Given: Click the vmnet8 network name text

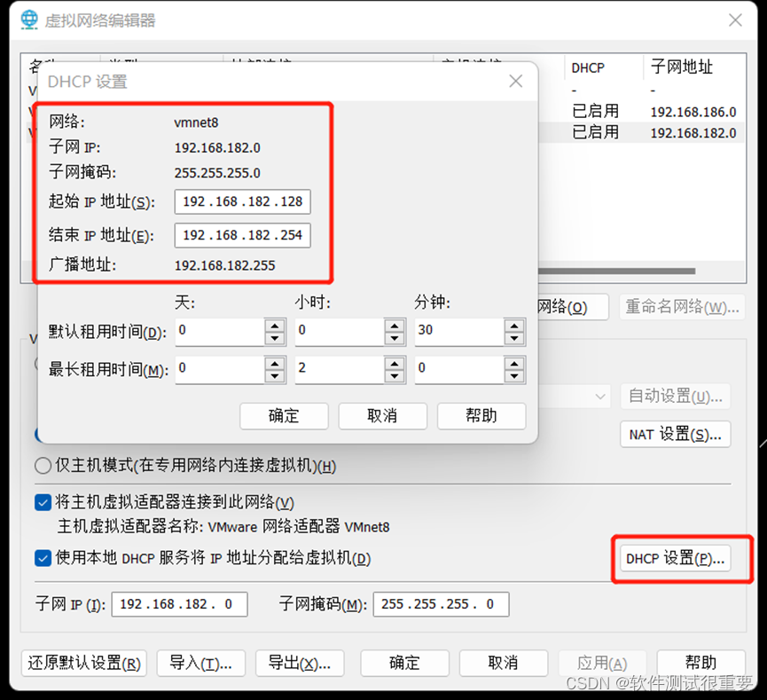Looking at the screenshot, I should point(196,122).
